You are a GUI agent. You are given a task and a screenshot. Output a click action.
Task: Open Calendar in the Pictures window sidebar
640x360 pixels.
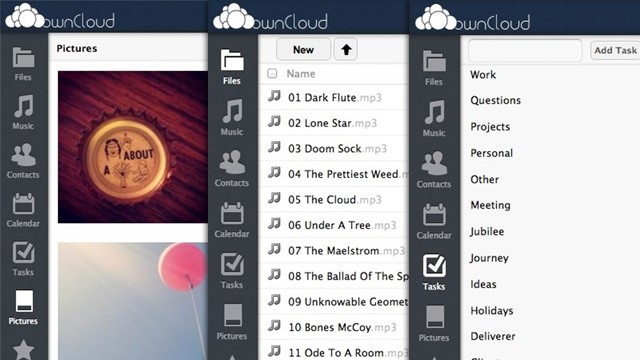click(23, 210)
